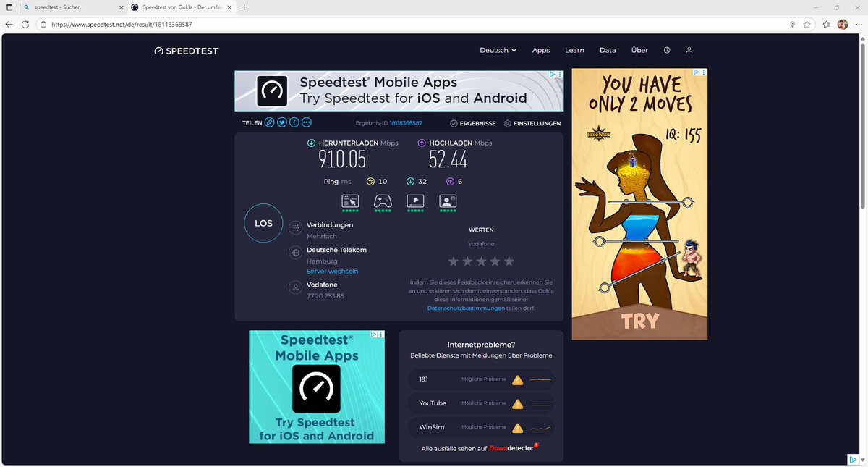
Task: Open the Learn menu item
Action: [x=574, y=50]
